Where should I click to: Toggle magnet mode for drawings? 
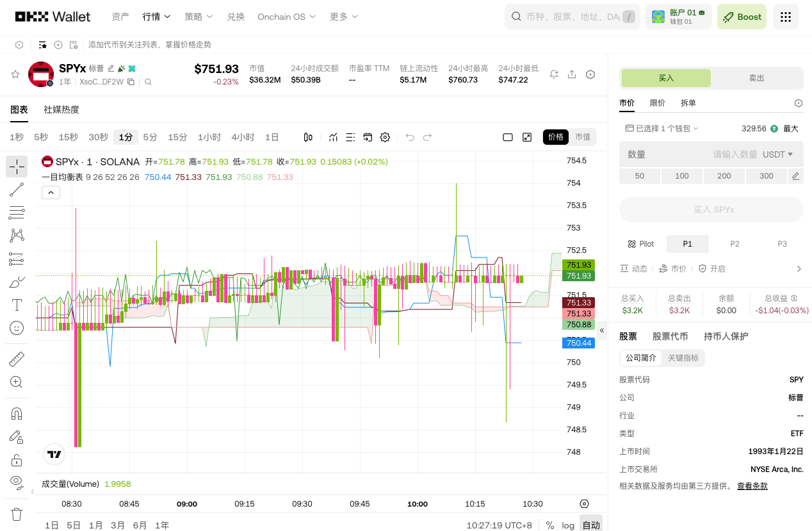(x=17, y=414)
